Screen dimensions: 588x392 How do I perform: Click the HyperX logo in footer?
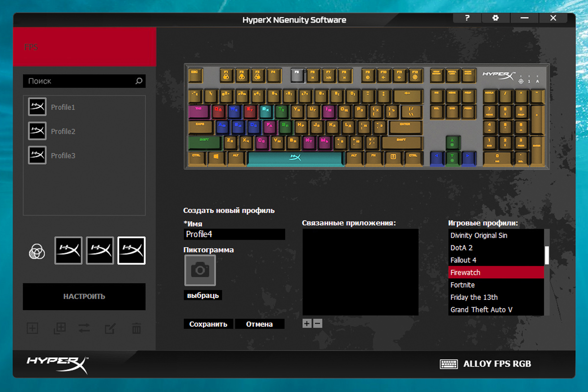(58, 365)
